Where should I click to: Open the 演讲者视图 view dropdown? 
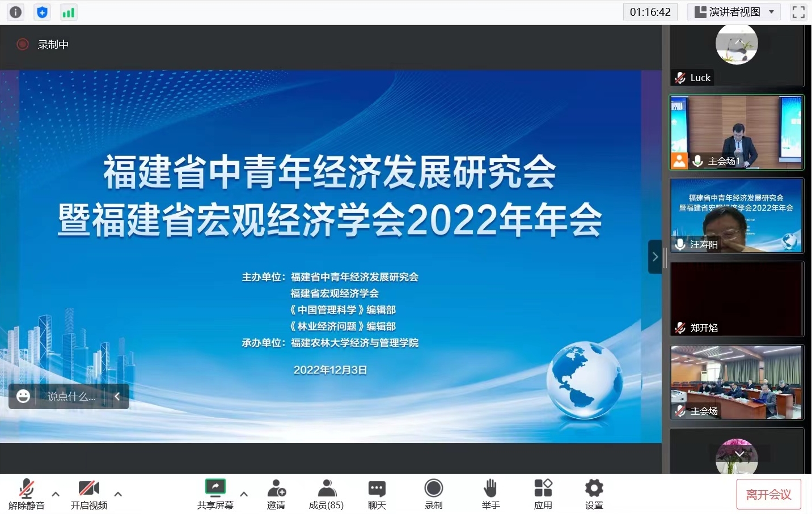coord(734,12)
